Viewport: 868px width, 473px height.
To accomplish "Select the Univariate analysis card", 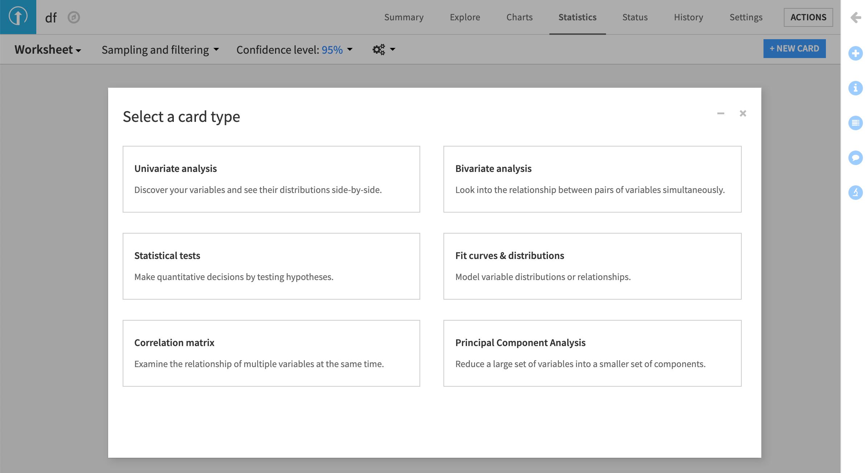I will click(x=271, y=179).
